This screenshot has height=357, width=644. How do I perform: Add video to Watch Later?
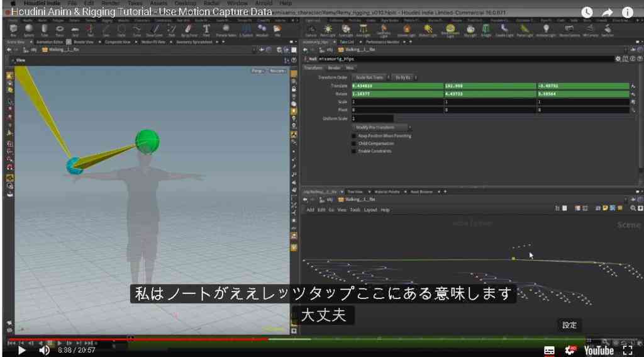[x=587, y=13]
